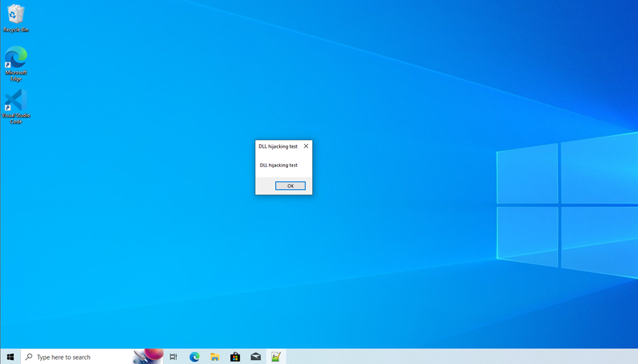Click the DLL hijacking test message text
The height and width of the screenshot is (364, 638).
[x=278, y=165]
